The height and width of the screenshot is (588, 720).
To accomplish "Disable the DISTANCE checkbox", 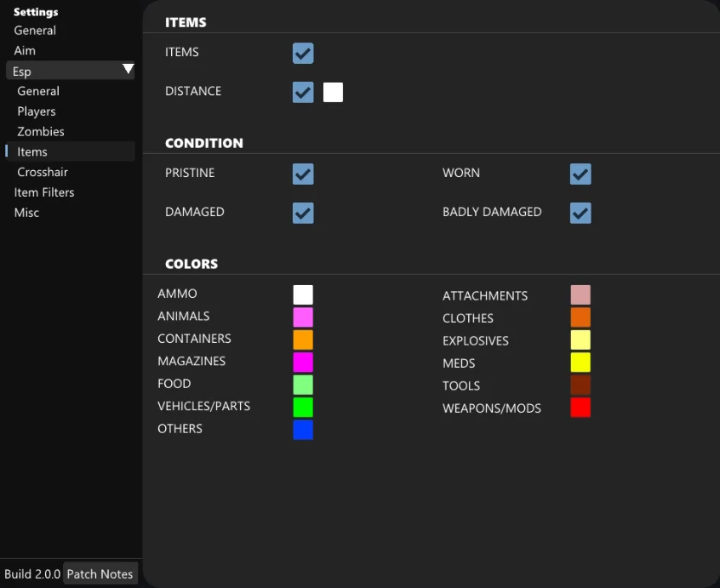I will point(303,92).
